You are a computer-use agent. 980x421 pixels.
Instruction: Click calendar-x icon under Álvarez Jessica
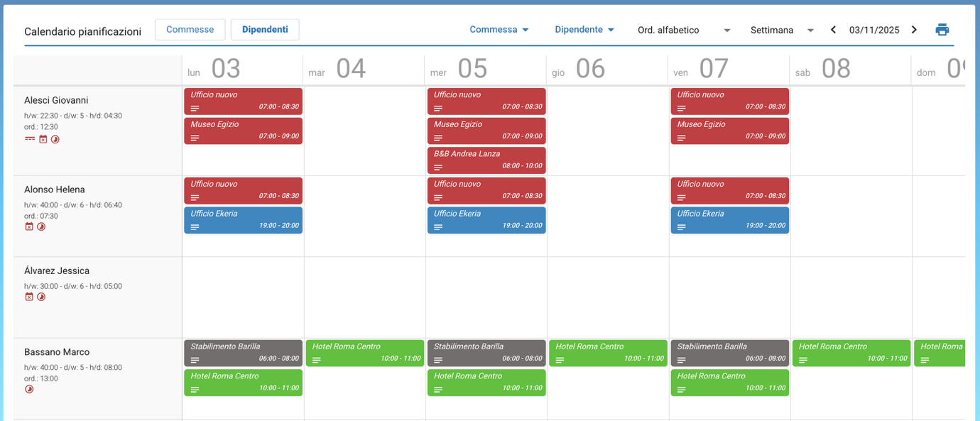click(29, 297)
